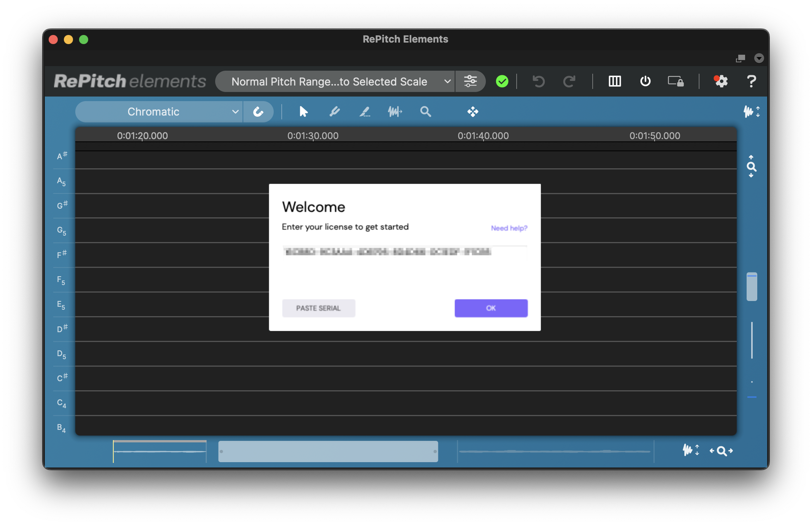Click the question mark help icon
This screenshot has height=526, width=812.
(x=751, y=81)
